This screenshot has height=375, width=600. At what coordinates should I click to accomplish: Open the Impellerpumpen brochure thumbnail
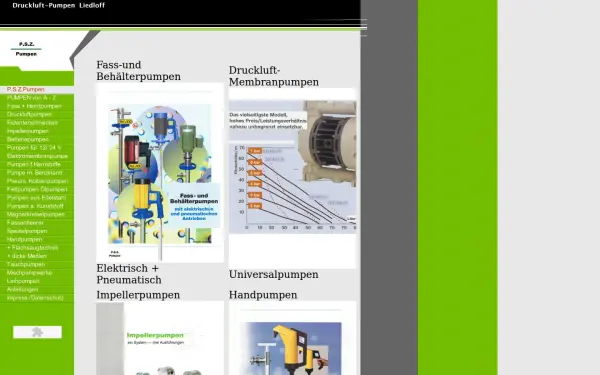[160, 338]
